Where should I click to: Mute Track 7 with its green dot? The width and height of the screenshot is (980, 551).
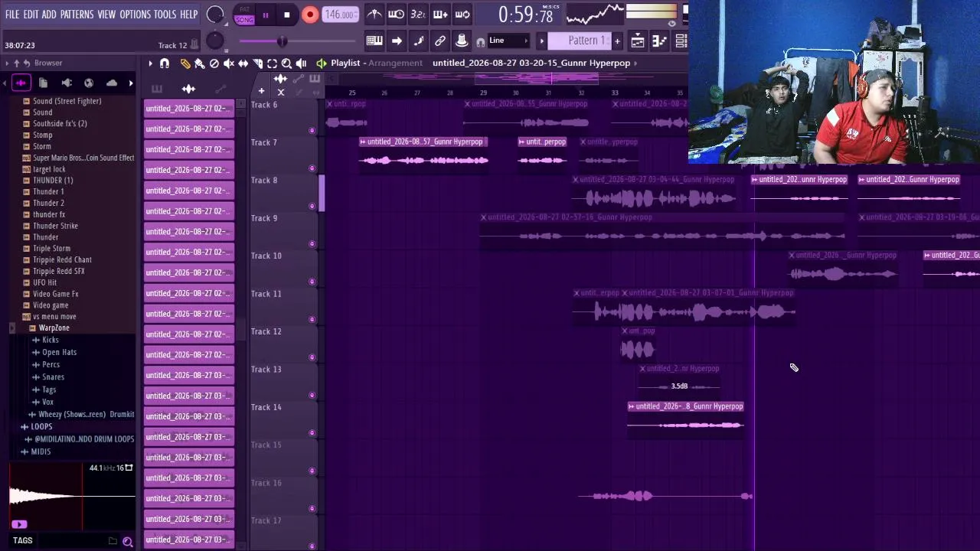click(x=312, y=168)
